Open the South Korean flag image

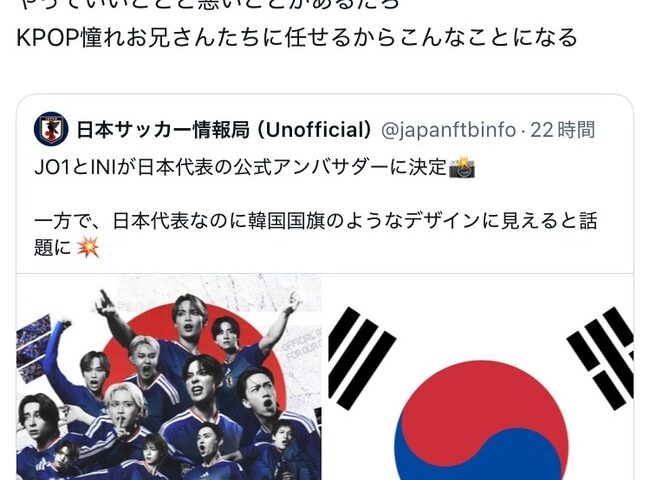click(x=480, y=377)
